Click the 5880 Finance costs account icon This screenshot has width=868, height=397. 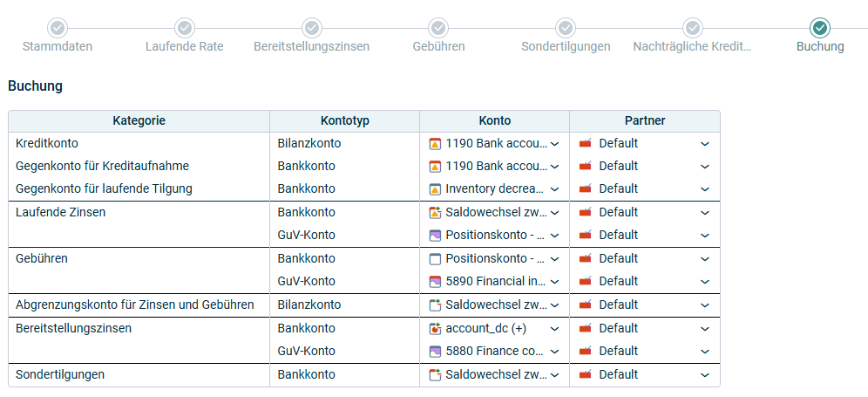(x=435, y=351)
